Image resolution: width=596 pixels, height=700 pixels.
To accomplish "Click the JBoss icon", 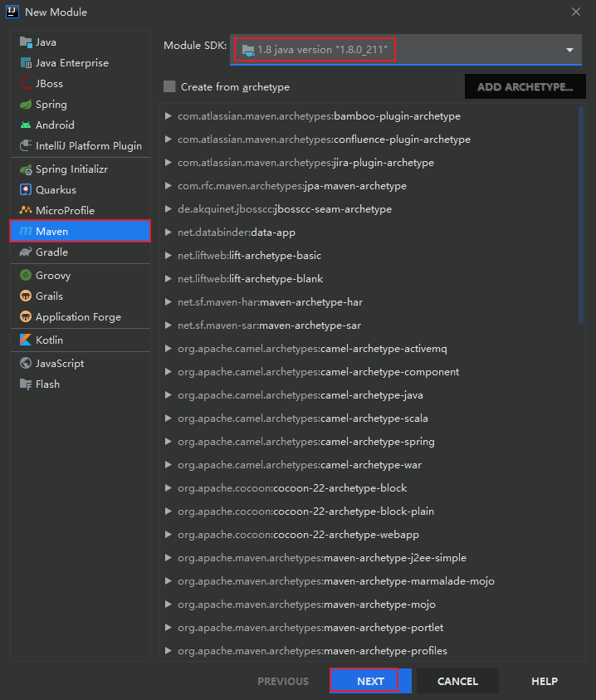I will [x=26, y=84].
